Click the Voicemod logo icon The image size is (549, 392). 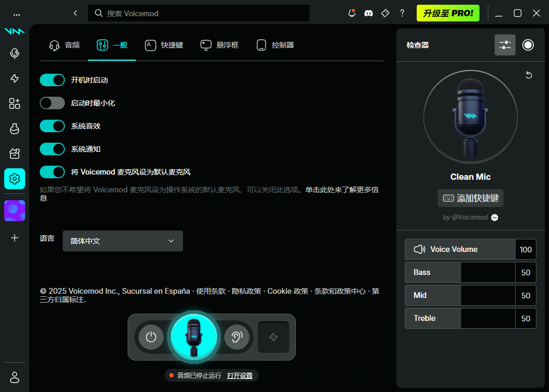[14, 31]
